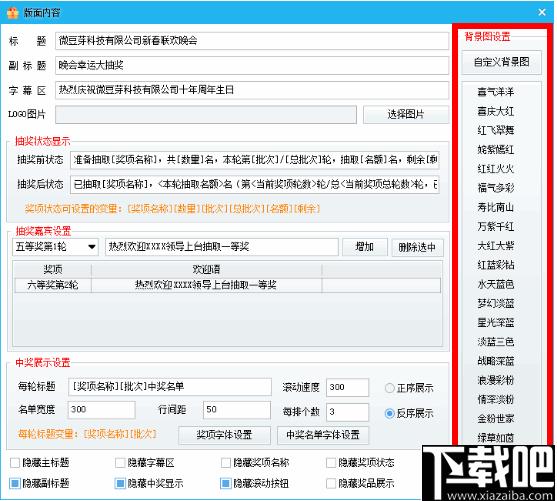The height and width of the screenshot is (501, 557).
Task: Click the 每轮标题 input field
Action: pyautogui.click(x=170, y=387)
